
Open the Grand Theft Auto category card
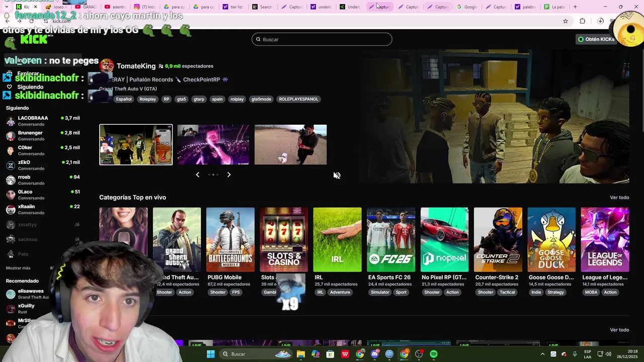coord(177,240)
